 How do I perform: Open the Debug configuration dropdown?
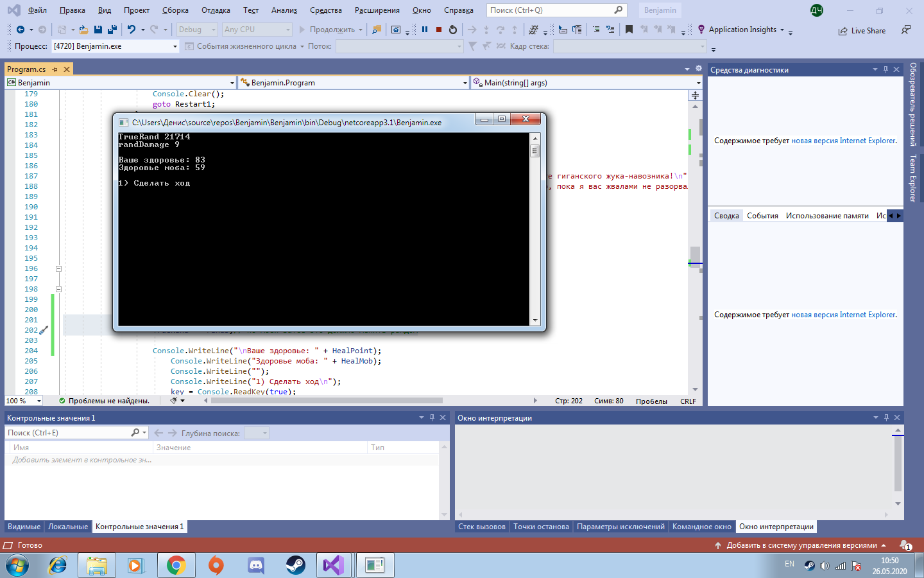pos(197,30)
